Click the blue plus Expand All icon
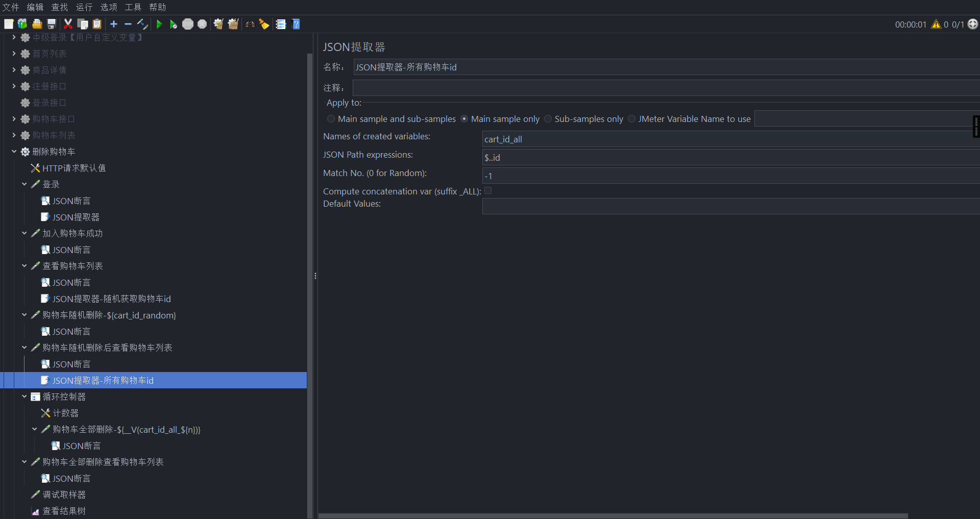Screen dimensions: 980x519 point(114,24)
